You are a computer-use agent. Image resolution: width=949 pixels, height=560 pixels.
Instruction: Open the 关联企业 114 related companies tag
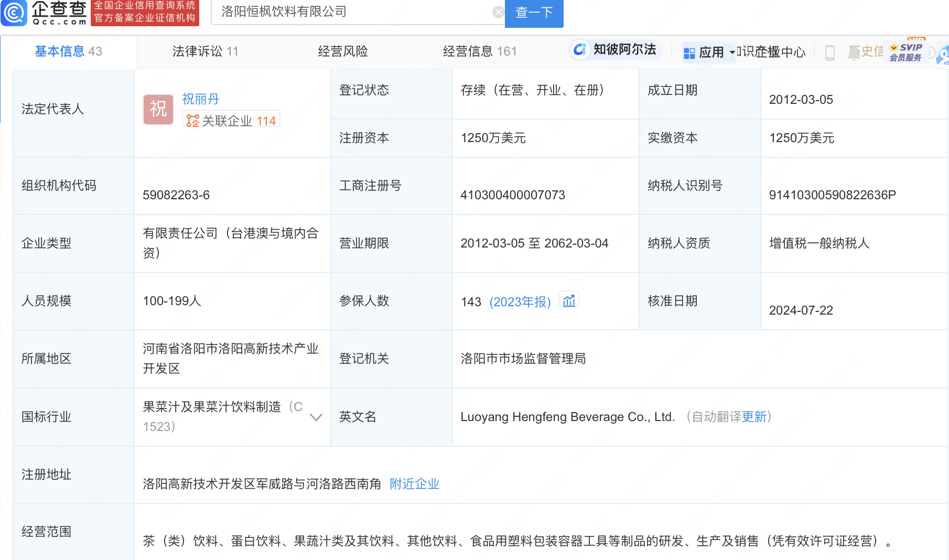(x=231, y=120)
